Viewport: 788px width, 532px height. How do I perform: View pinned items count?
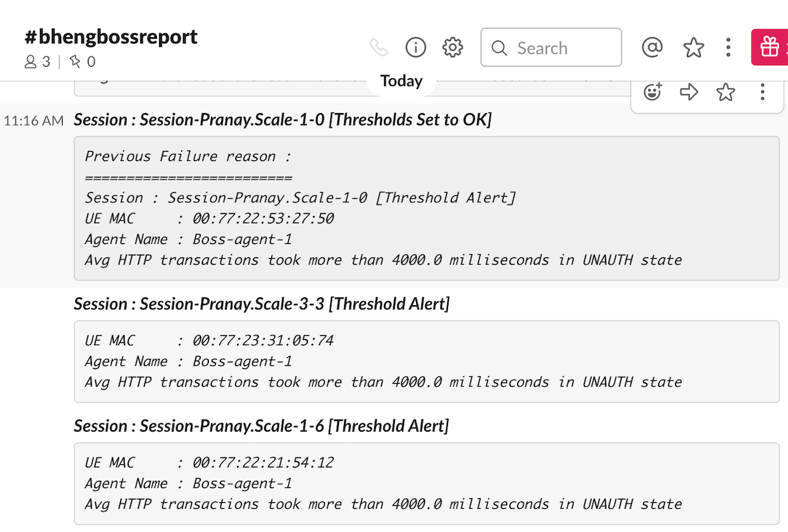[83, 62]
